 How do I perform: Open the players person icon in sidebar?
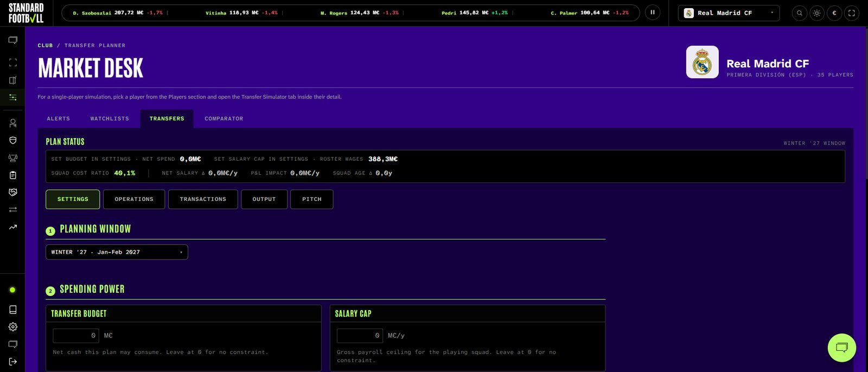point(13,123)
